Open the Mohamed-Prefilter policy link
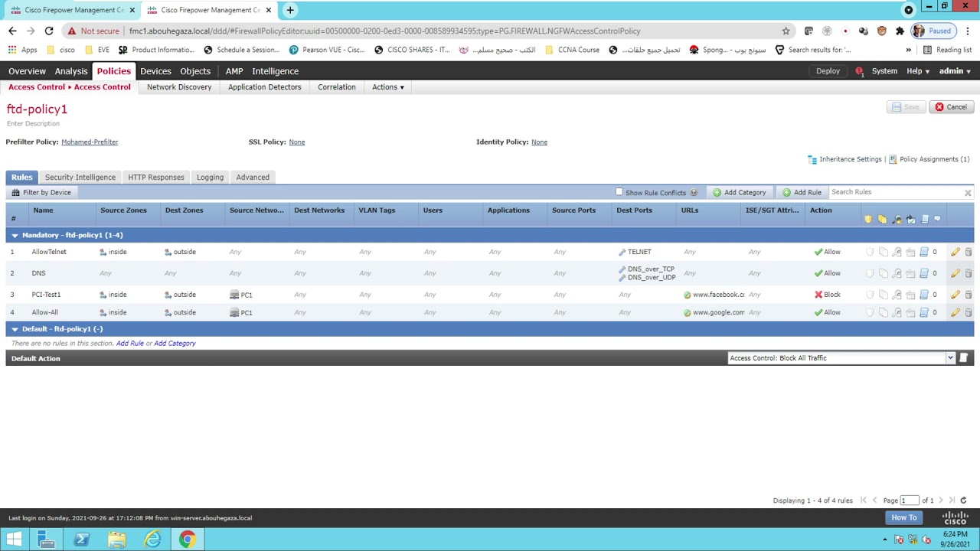980x551 pixels. 90,142
